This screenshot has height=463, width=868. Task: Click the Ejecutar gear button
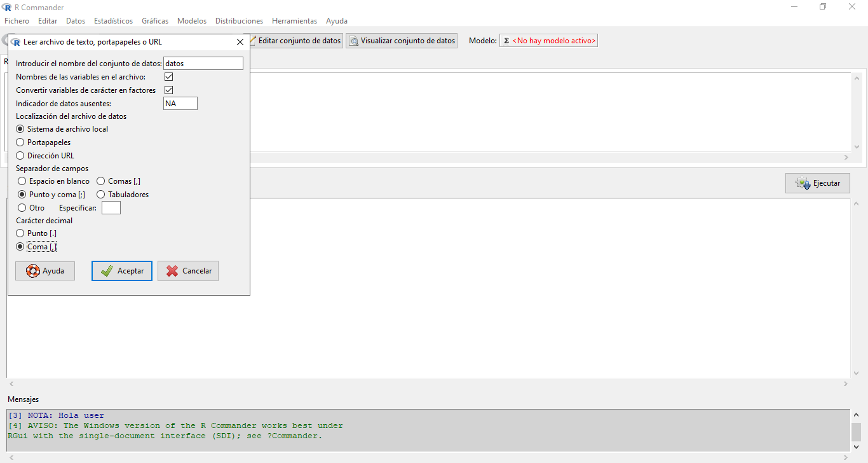pyautogui.click(x=817, y=183)
